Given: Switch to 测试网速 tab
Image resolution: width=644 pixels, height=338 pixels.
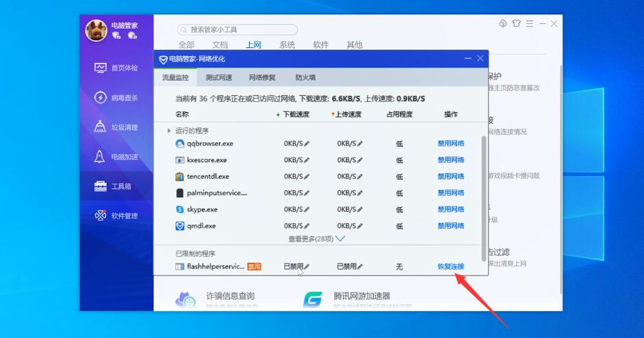Looking at the screenshot, I should pos(219,77).
